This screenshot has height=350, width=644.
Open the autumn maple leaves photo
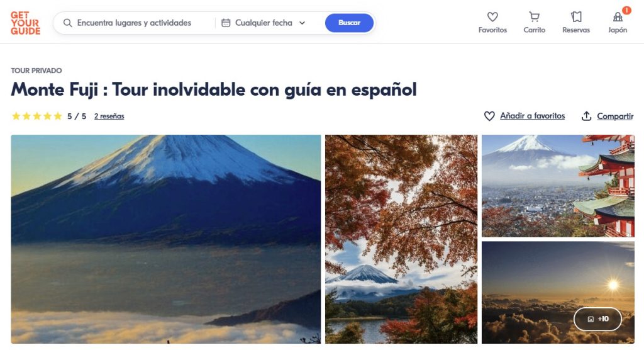coord(401,239)
